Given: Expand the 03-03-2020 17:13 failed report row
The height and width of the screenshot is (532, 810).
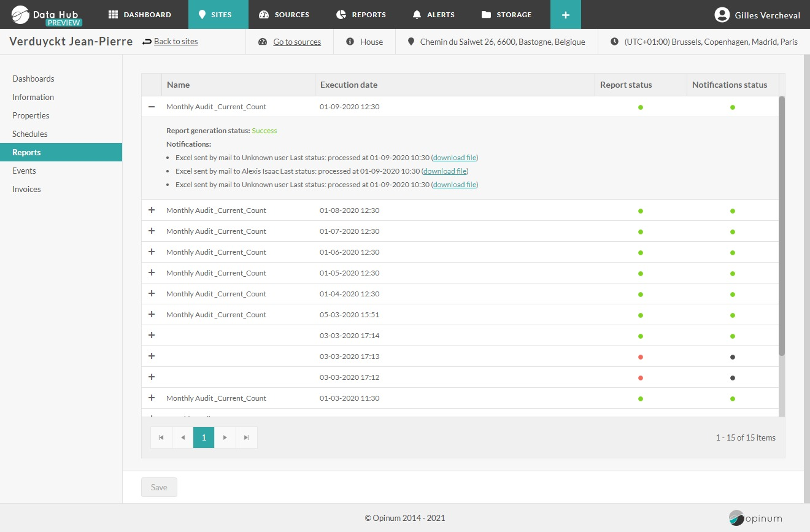Looking at the screenshot, I should 152,357.
